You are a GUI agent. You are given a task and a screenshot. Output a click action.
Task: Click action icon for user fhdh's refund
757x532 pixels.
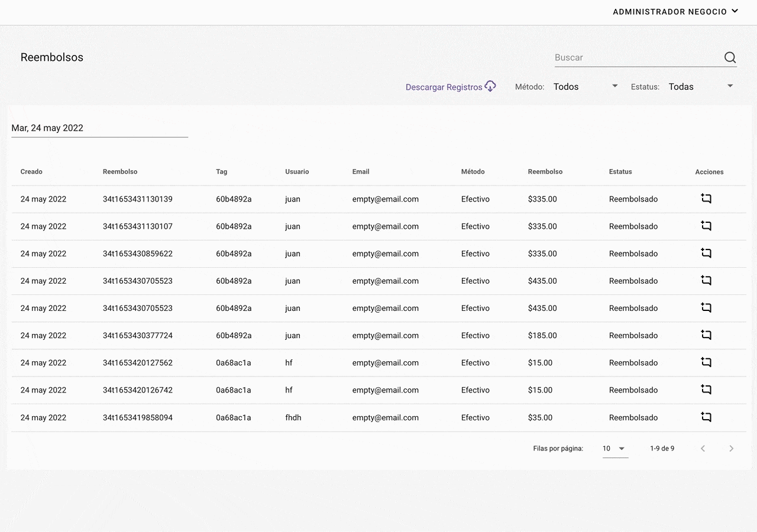point(706,417)
